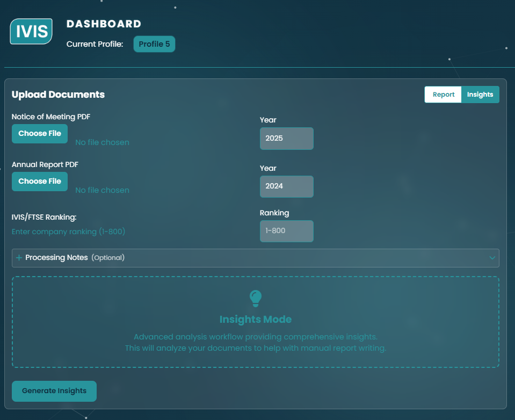This screenshot has height=420, width=515.
Task: Click the Insights Mode dashed panel
Action: click(x=255, y=321)
